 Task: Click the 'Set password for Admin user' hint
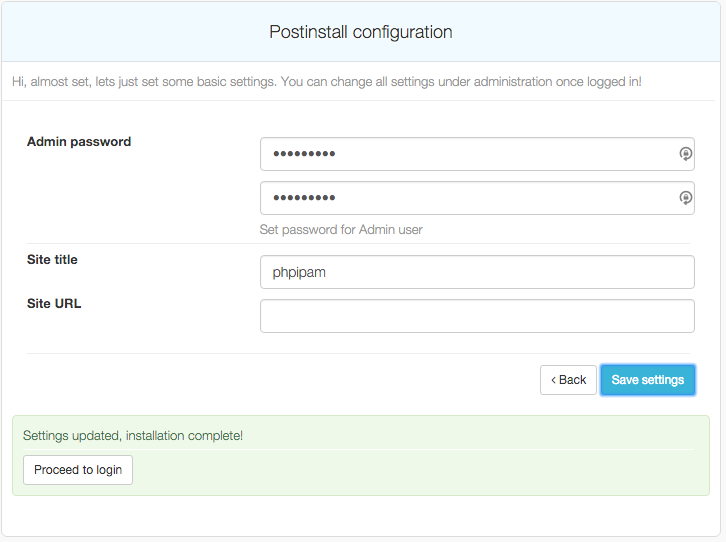341,230
